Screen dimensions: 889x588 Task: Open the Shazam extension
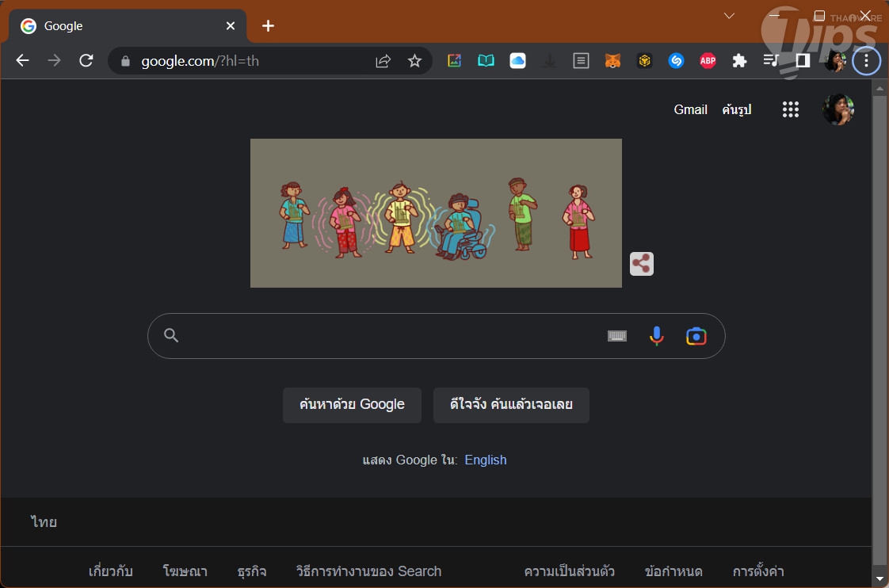pyautogui.click(x=676, y=61)
